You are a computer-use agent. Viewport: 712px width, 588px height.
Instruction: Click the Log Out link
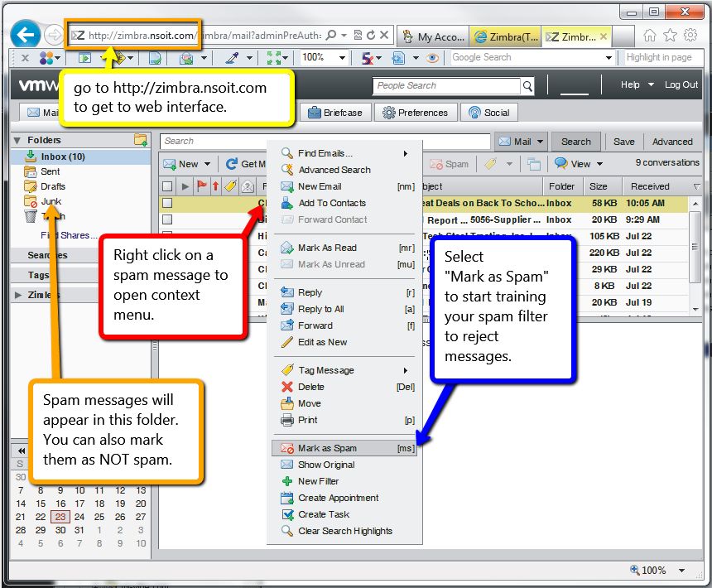(681, 85)
